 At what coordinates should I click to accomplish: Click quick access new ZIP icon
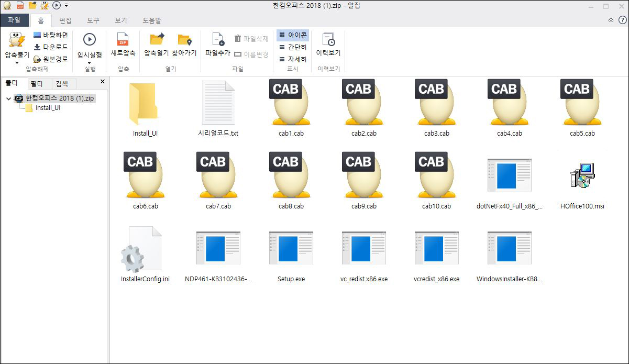click(x=20, y=6)
